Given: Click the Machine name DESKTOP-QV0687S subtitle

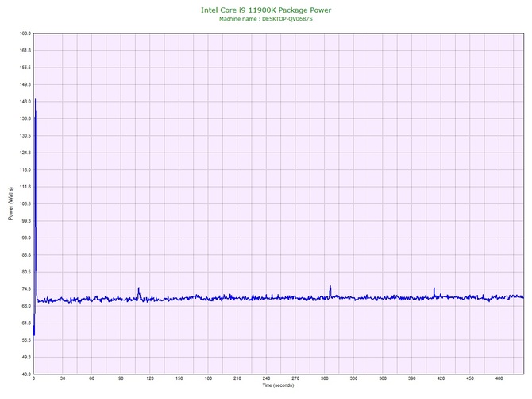Looking at the screenshot, I should click(x=266, y=18).
